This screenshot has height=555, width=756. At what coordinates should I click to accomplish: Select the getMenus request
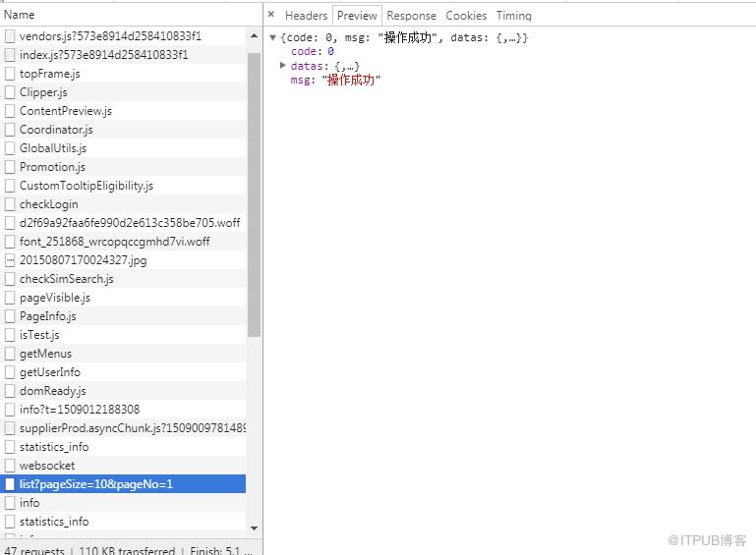125,354
